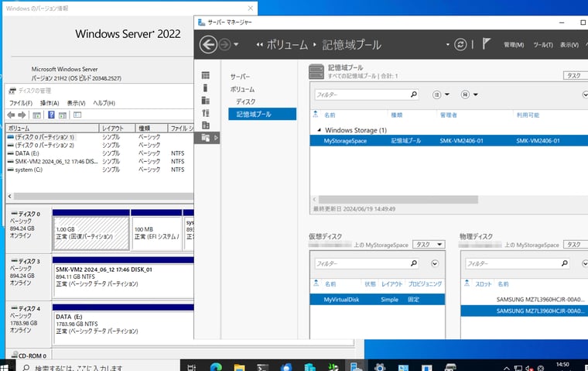Open the virtual disk Tasks dropdown
Image resolution: width=588 pixels, height=371 pixels.
click(x=429, y=245)
